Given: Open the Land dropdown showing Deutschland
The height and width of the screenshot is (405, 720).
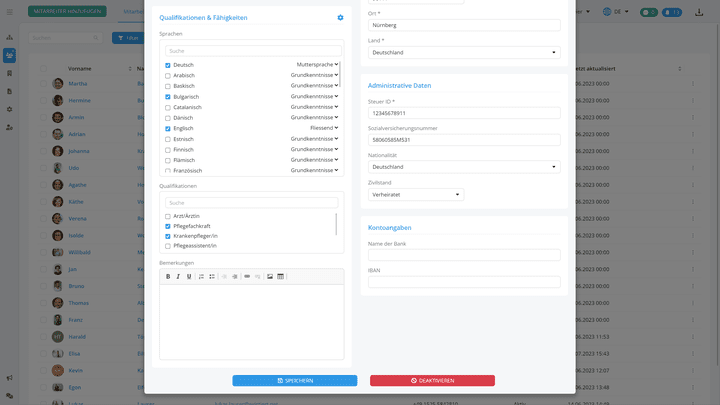Looking at the screenshot, I should click(x=464, y=52).
